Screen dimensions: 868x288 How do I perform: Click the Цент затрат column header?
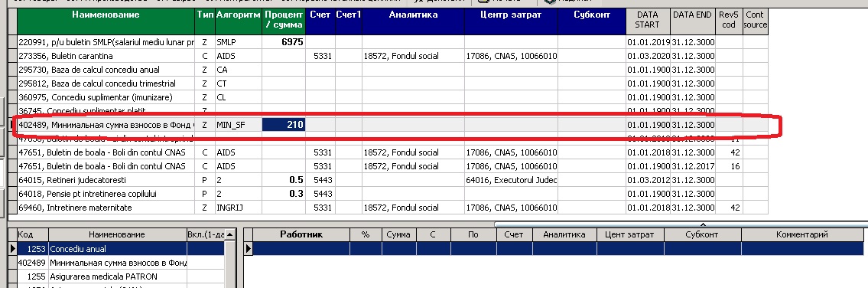(630, 234)
